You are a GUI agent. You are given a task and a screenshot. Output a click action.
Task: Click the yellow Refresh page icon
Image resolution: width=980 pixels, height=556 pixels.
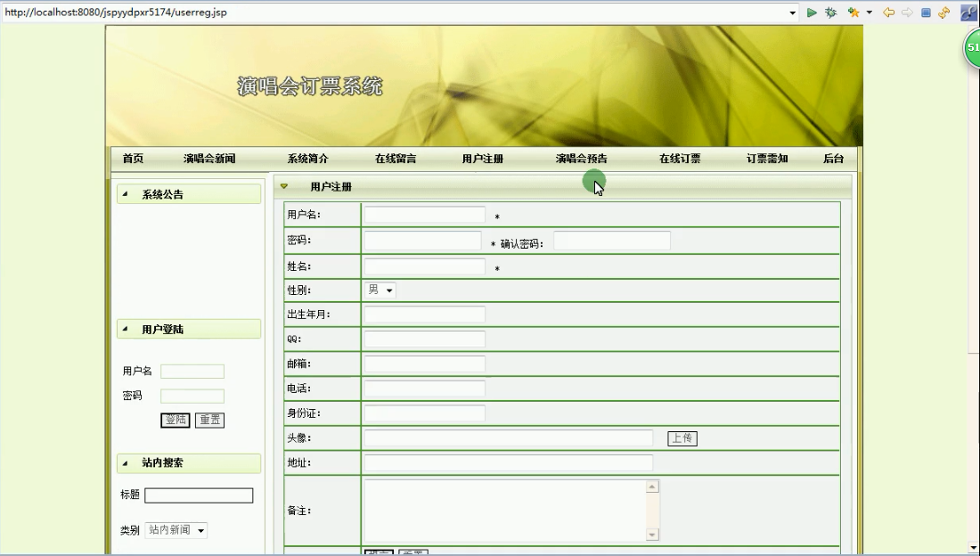tap(943, 12)
